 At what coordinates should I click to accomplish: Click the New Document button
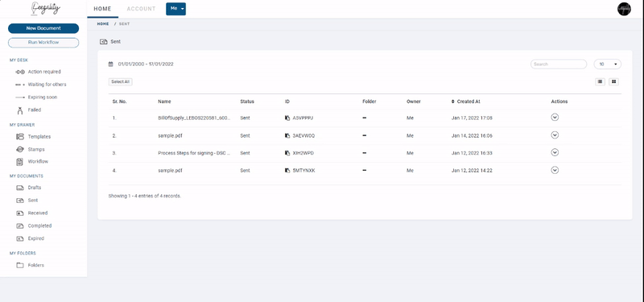43,28
